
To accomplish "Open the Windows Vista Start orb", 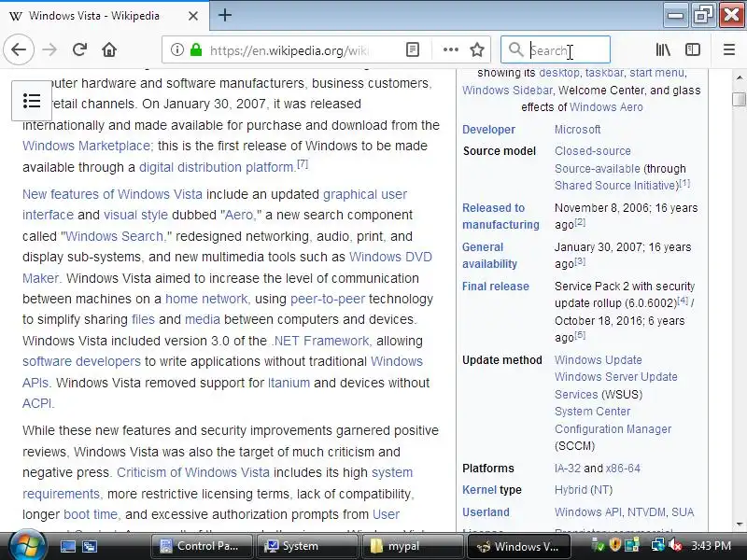I will (27, 546).
